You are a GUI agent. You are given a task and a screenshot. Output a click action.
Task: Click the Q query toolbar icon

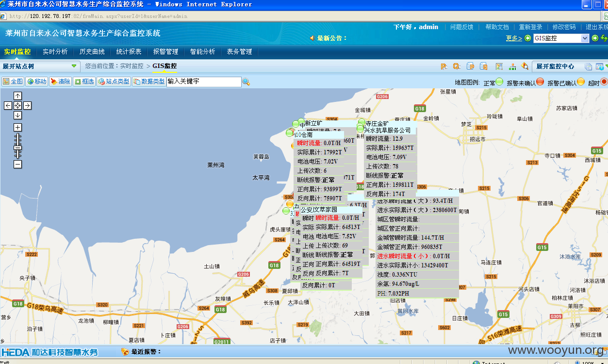pyautogui.click(x=457, y=66)
